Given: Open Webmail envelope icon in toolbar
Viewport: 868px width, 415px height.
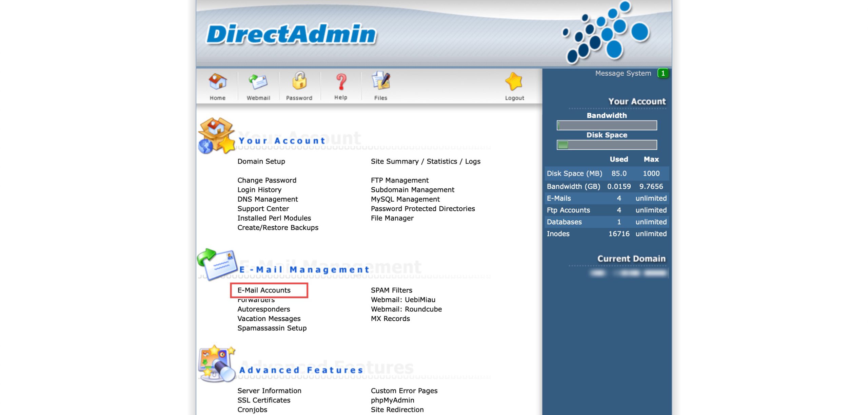Looking at the screenshot, I should pos(258,82).
